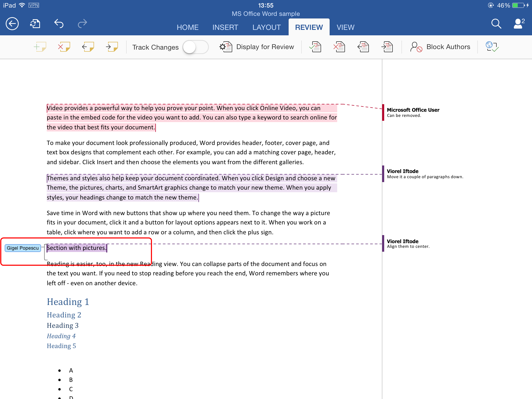Open the file save options
Screen dimensions: 532x399
tap(36, 23)
